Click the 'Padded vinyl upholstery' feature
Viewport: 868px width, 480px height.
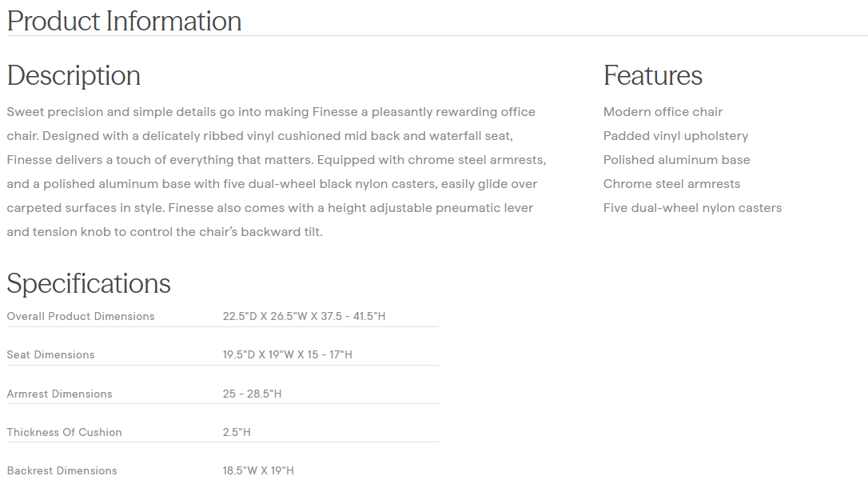click(x=675, y=136)
